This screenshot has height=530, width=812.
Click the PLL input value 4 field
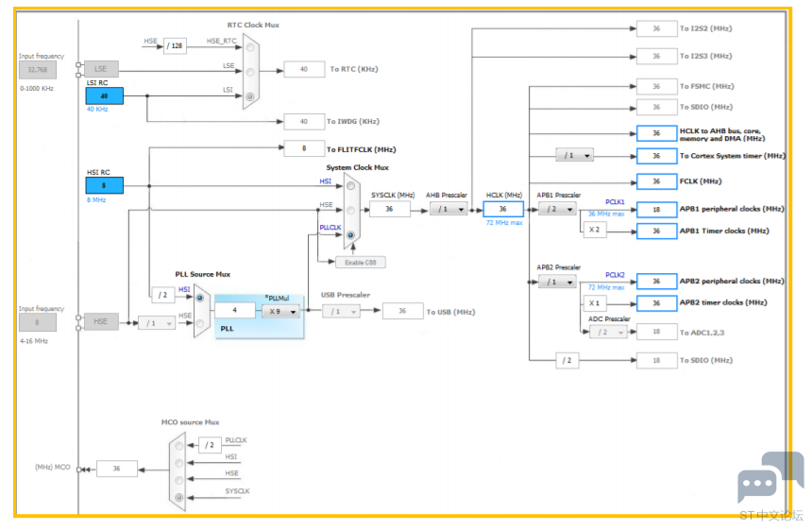[x=235, y=310]
